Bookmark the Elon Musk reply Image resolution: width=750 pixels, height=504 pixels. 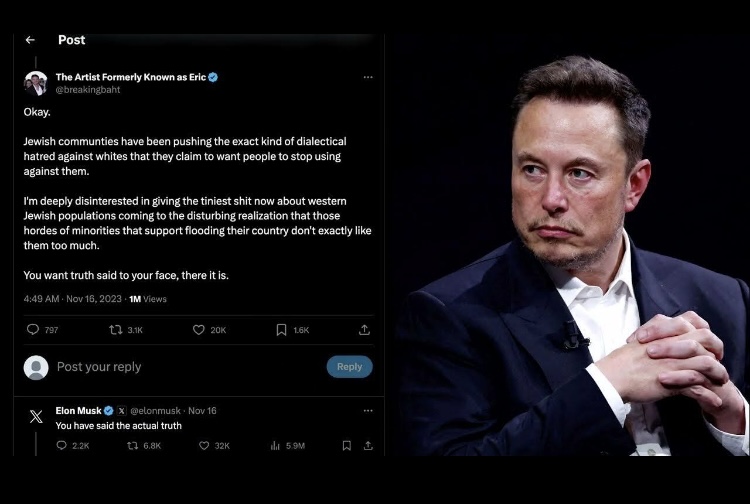coord(347,446)
